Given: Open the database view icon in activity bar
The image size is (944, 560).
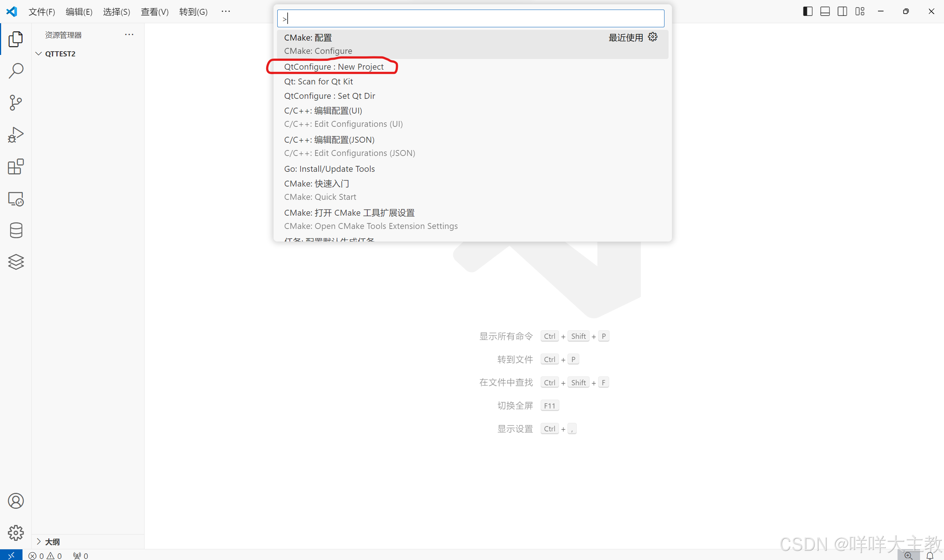Looking at the screenshot, I should click(15, 230).
